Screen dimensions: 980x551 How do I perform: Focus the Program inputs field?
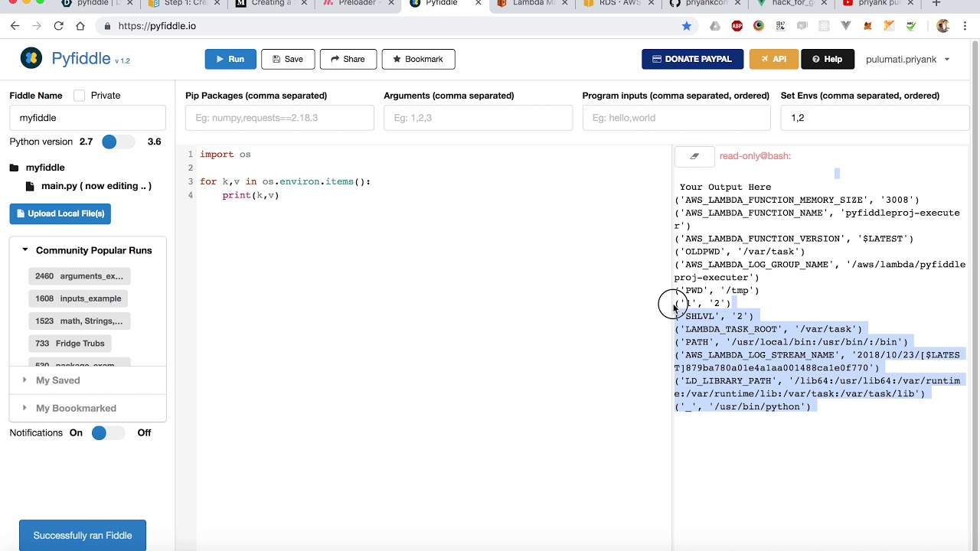(677, 118)
